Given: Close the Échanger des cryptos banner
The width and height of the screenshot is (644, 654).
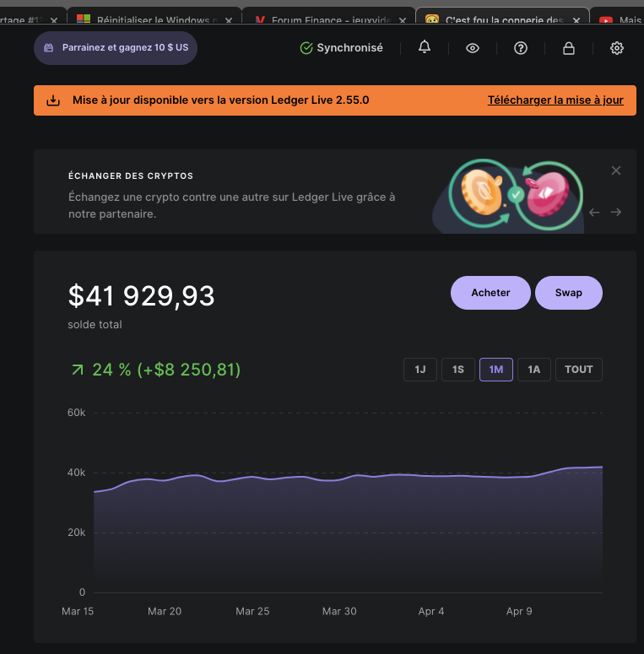Looking at the screenshot, I should pos(616,170).
